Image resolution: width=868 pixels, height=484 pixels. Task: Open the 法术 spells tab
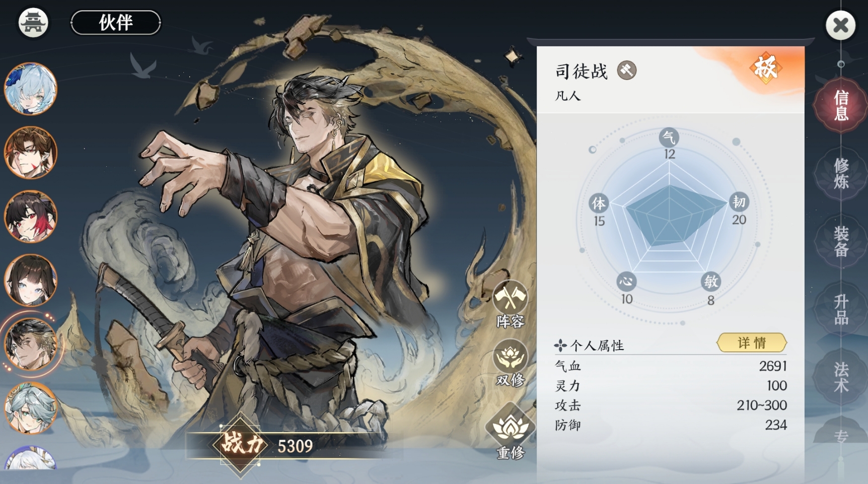841,377
